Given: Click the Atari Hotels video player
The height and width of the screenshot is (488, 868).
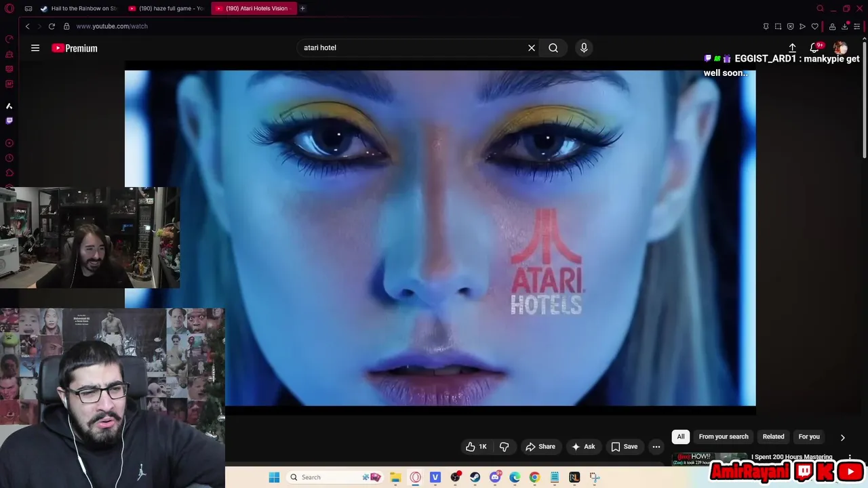Looking at the screenshot, I should point(440,237).
